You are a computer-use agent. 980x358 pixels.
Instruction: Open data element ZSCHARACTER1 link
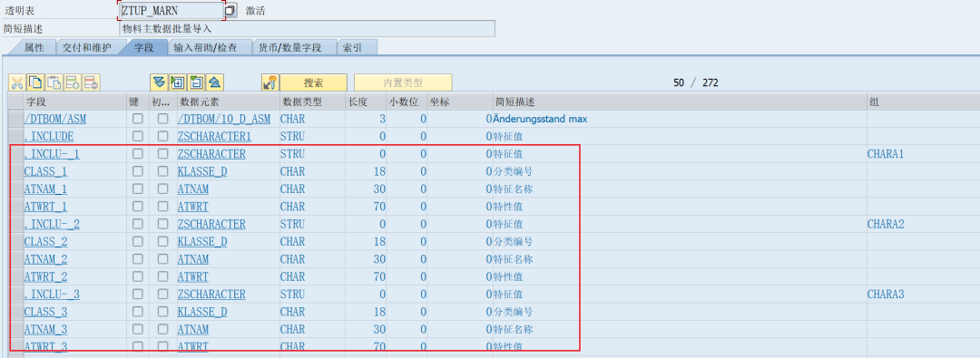(x=214, y=136)
